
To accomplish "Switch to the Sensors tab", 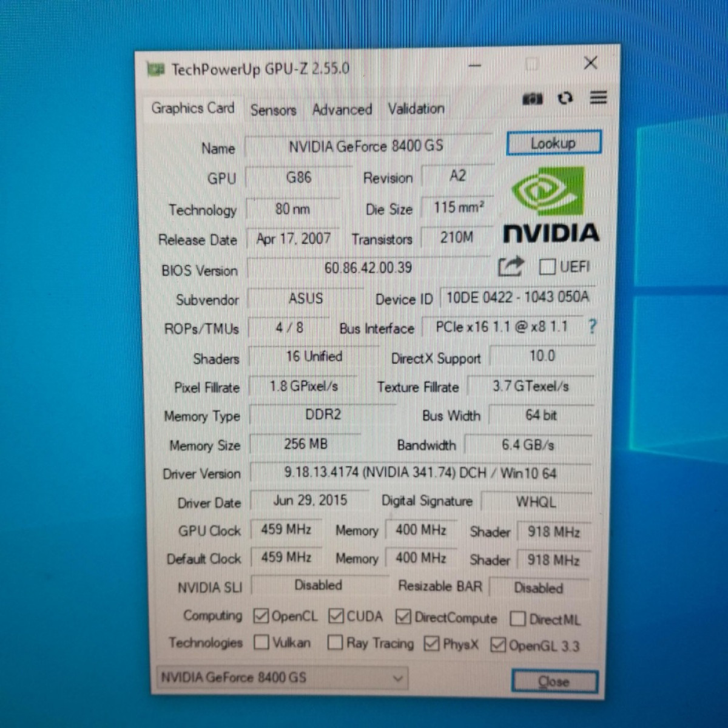I will click(273, 110).
